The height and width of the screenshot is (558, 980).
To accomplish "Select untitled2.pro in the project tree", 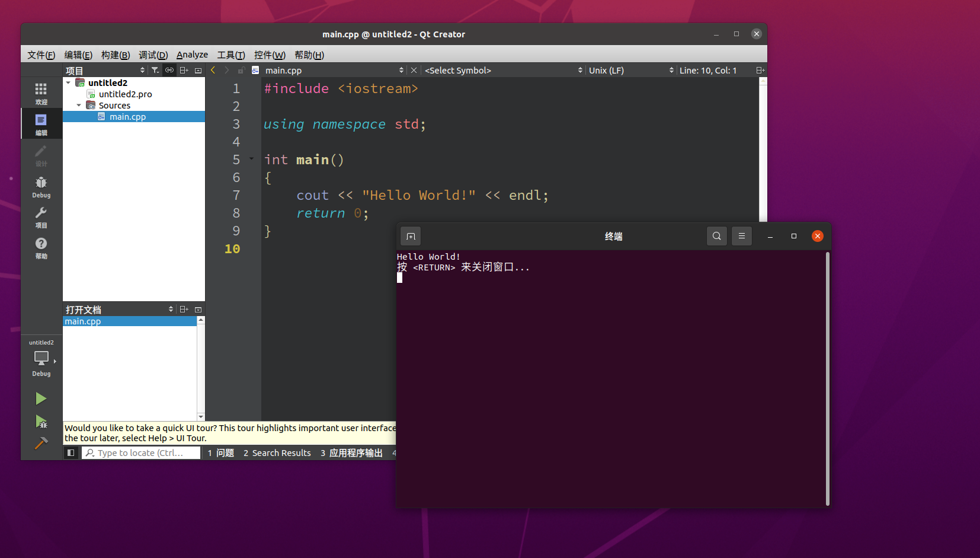I will point(125,94).
